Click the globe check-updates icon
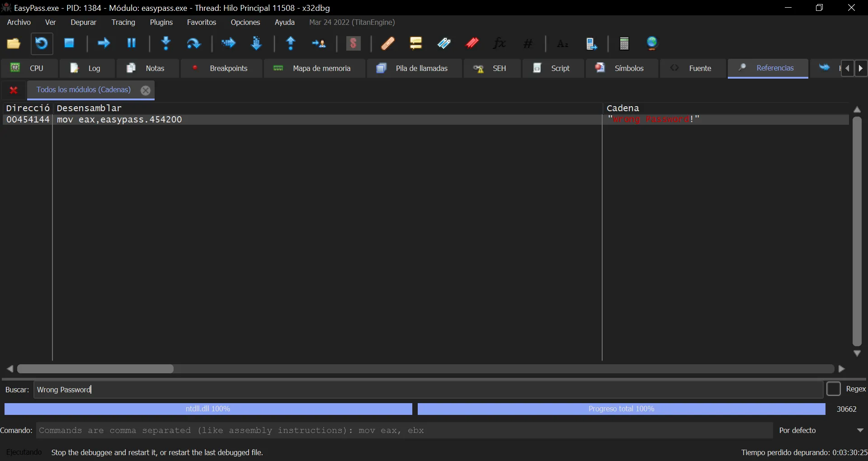Image resolution: width=868 pixels, height=461 pixels. click(652, 43)
